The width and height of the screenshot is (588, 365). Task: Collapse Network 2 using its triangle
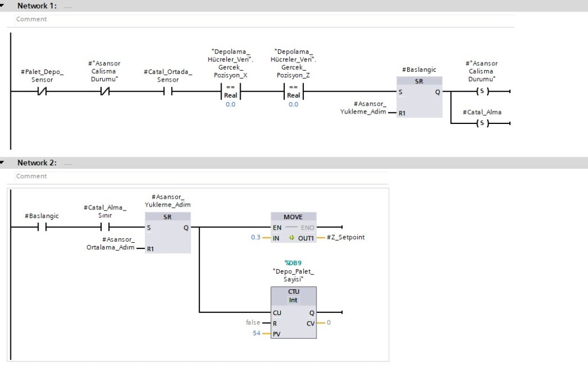click(x=3, y=163)
